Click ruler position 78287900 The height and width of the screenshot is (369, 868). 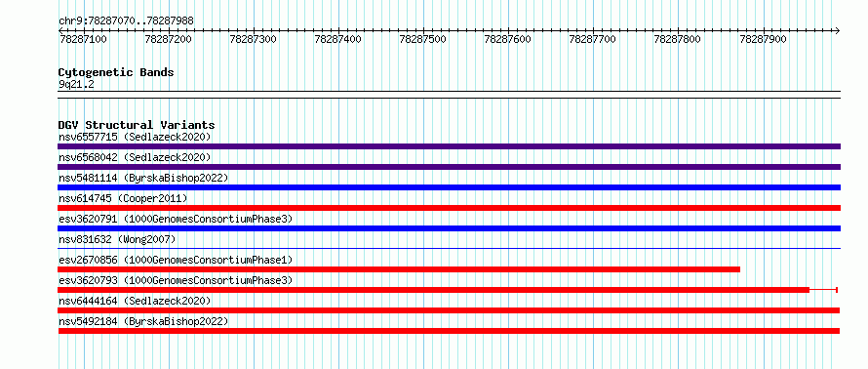[x=763, y=39]
